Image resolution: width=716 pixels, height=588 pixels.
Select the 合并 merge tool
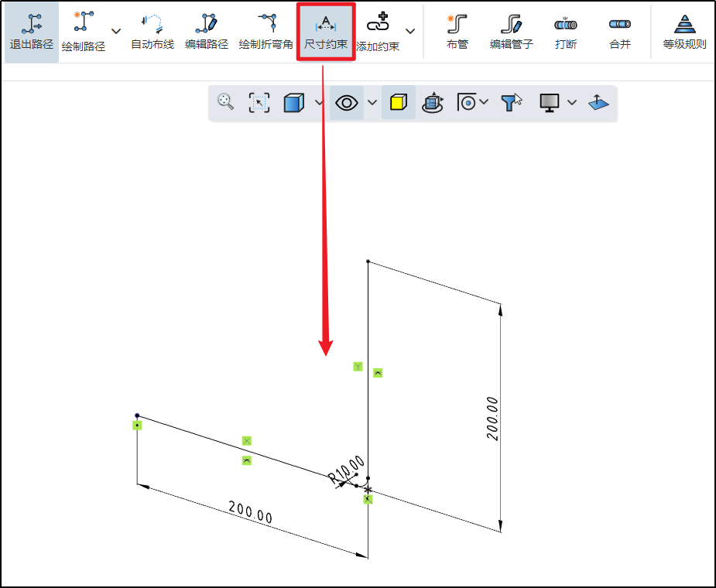pyautogui.click(x=620, y=31)
